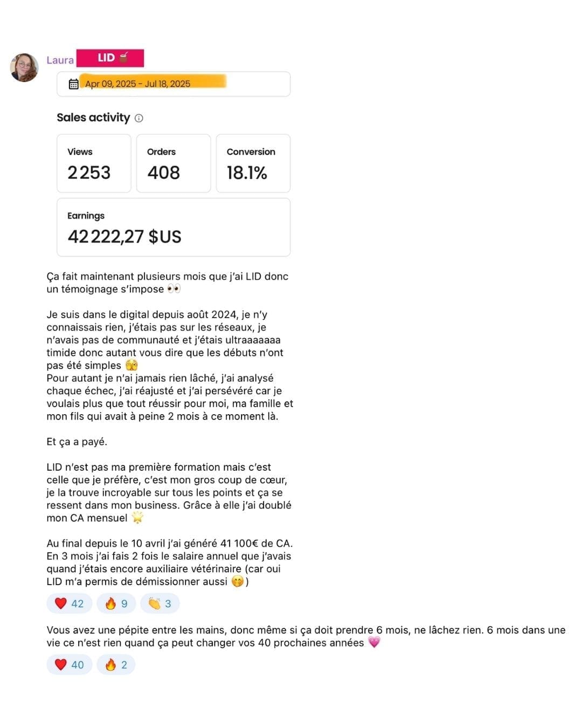The width and height of the screenshot is (582, 728).
Task: Click Laura's profile avatar photo
Action: pyautogui.click(x=24, y=67)
